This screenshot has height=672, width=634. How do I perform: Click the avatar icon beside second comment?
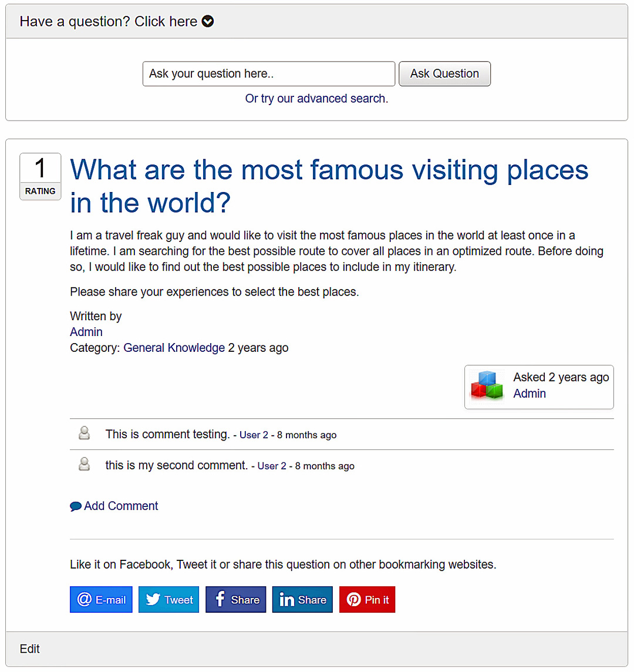coord(85,463)
